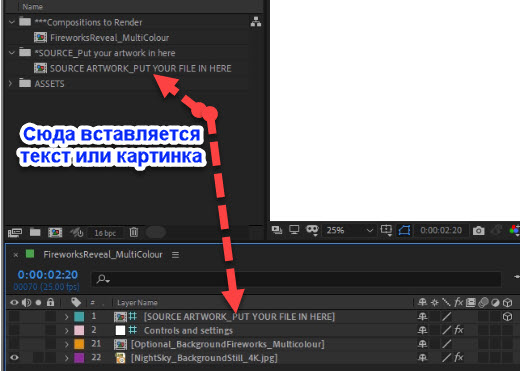Delete selected project item with trash icon
This screenshot has width=520, height=371.
point(134,232)
